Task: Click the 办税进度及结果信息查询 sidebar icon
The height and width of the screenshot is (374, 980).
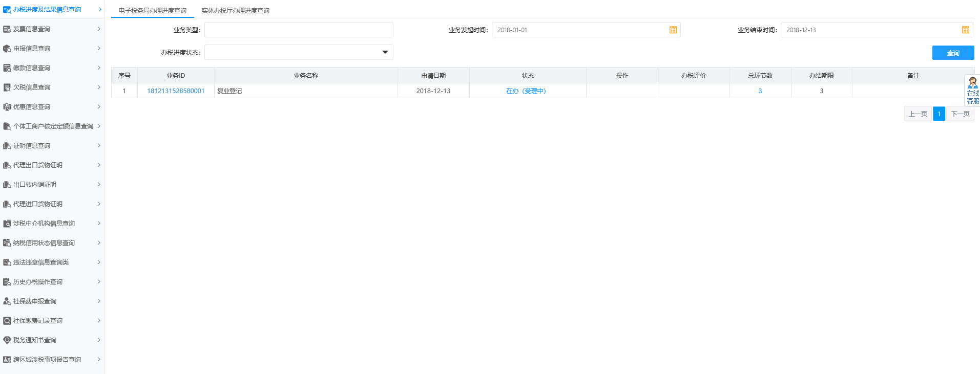Action: tap(7, 10)
